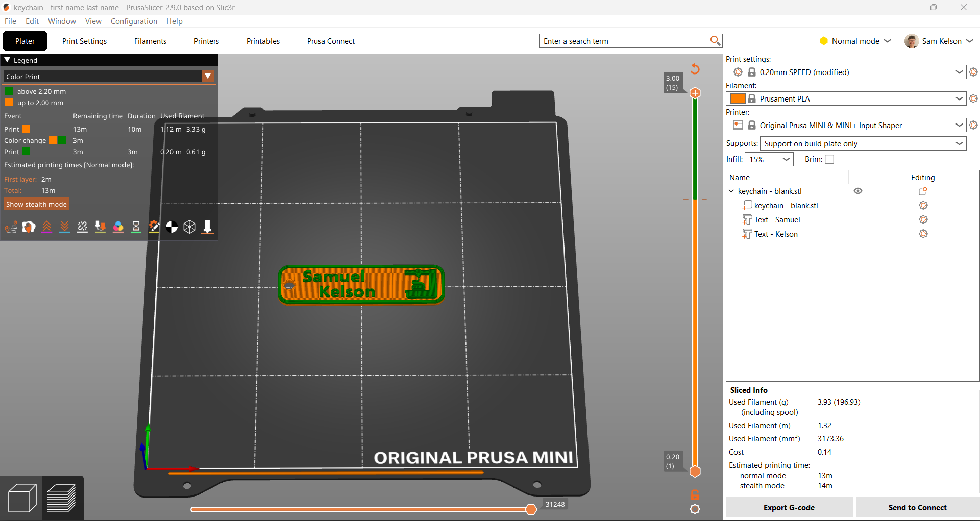
Task: Open Filament settings gear icon
Action: tap(973, 98)
